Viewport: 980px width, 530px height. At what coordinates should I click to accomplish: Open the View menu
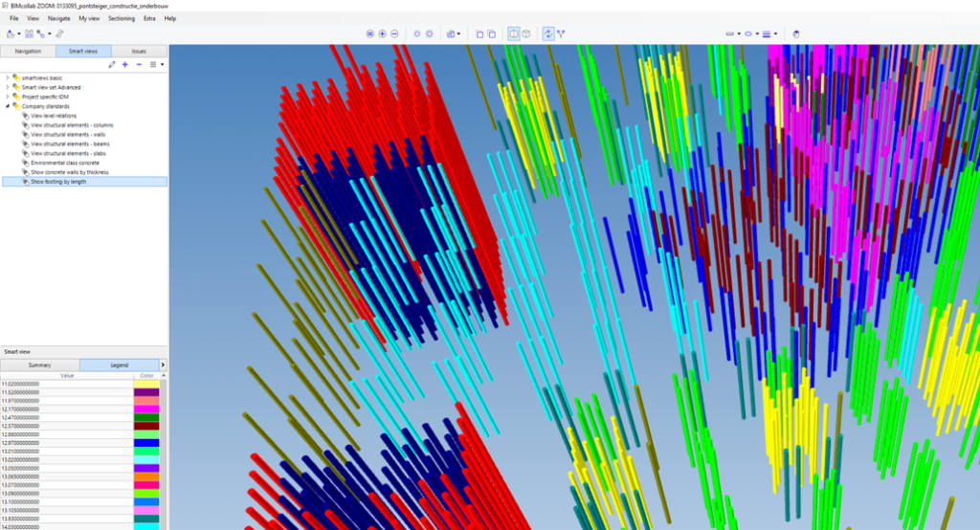point(33,18)
